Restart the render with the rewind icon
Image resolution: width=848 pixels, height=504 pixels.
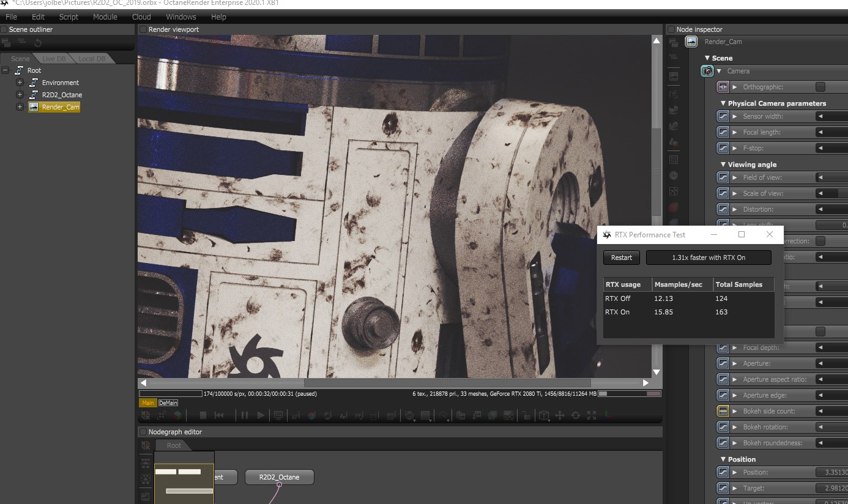click(219, 415)
